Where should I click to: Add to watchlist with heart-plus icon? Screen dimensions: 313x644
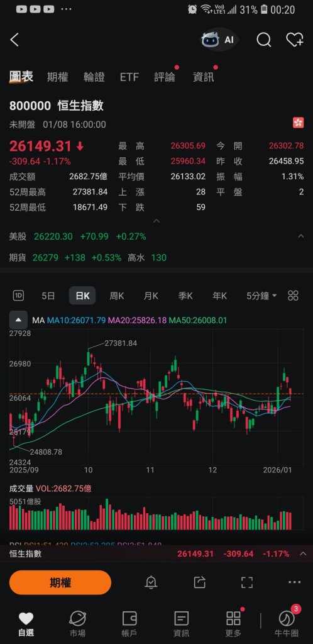(x=295, y=40)
